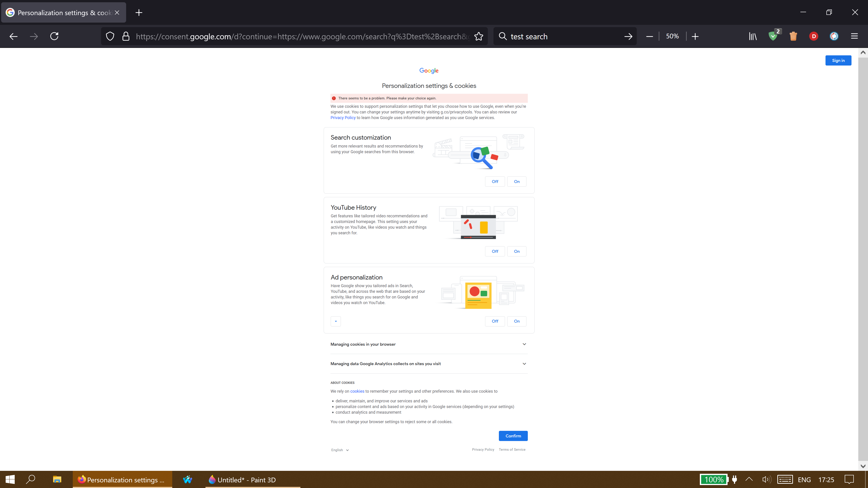Open footer Privacy Policy link
Screen dimensions: 868x488
pyautogui.click(x=483, y=450)
